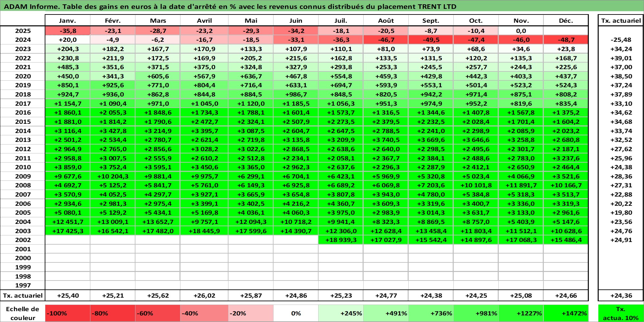
Task: Click the Déc. column header
Action: click(566, 20)
